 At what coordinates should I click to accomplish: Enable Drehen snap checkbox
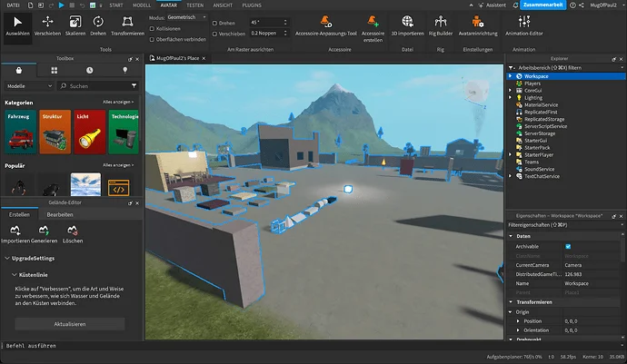coord(214,24)
